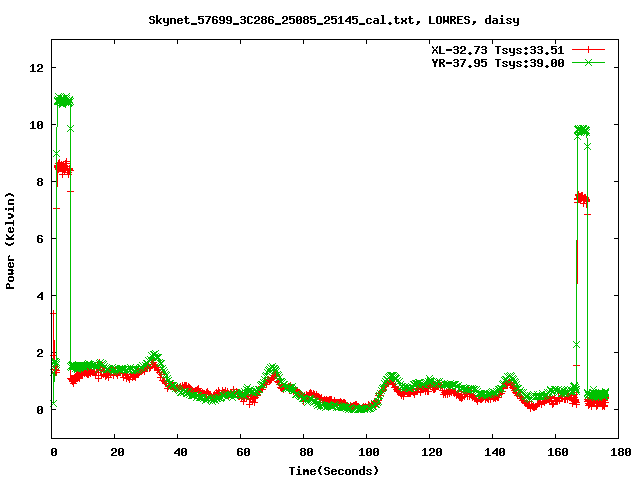Viewport: 640px width, 480px height.
Task: Click legend entry 'YR-37.95 Tsys:39.00'
Action: pyautogui.click(x=498, y=63)
